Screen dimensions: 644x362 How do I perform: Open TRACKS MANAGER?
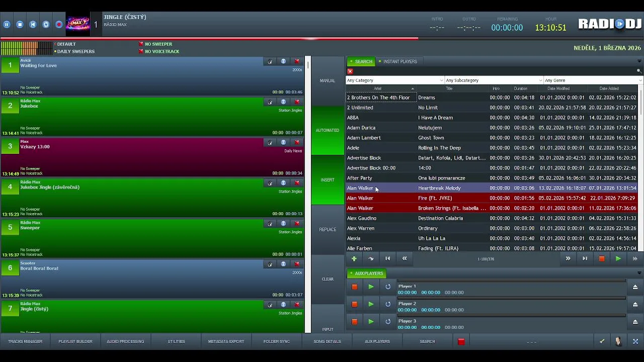25,341
